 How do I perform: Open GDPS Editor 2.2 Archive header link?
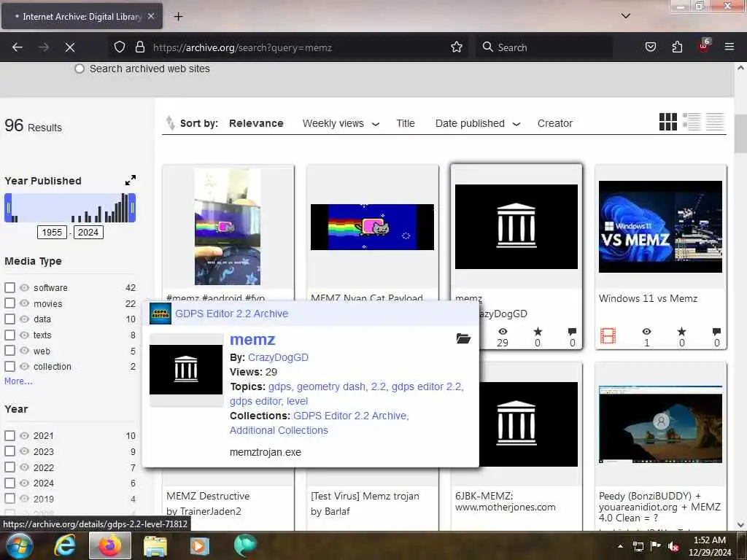231,314
